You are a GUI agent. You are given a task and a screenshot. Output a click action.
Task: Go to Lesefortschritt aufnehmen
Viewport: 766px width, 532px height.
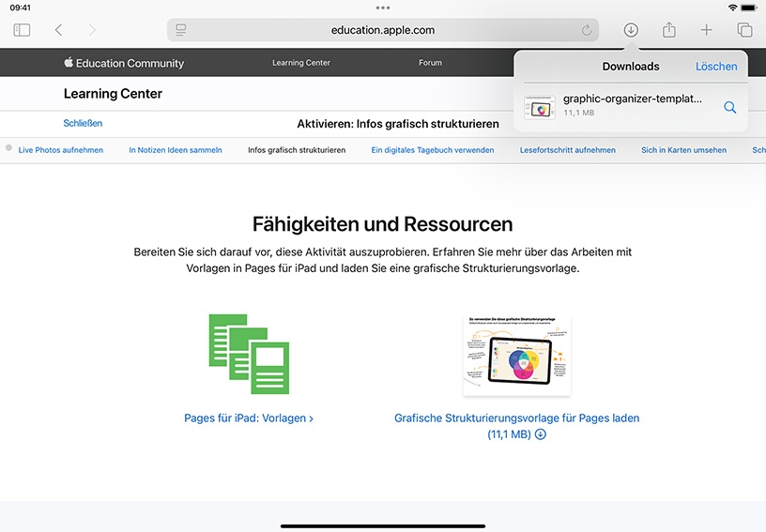coord(568,150)
